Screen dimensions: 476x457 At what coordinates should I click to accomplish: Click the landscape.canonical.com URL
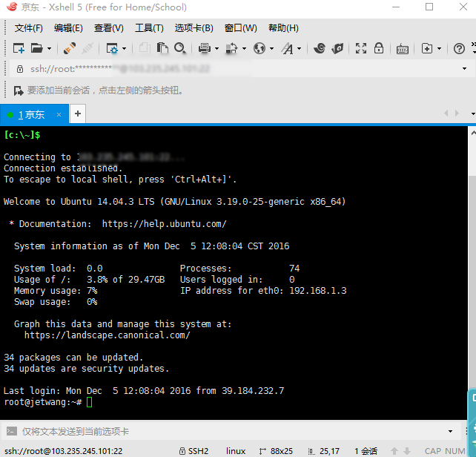pos(108,335)
